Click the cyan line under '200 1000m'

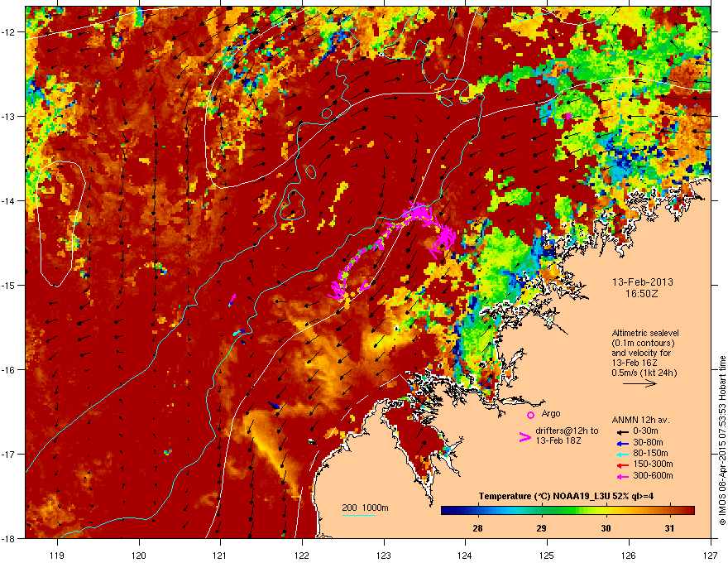358,515
